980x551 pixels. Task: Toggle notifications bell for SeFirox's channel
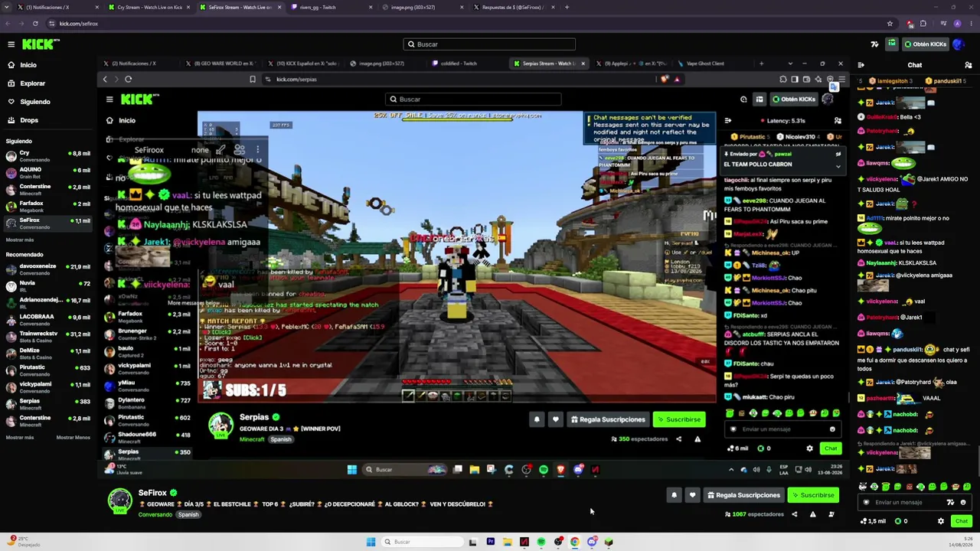[x=674, y=495]
